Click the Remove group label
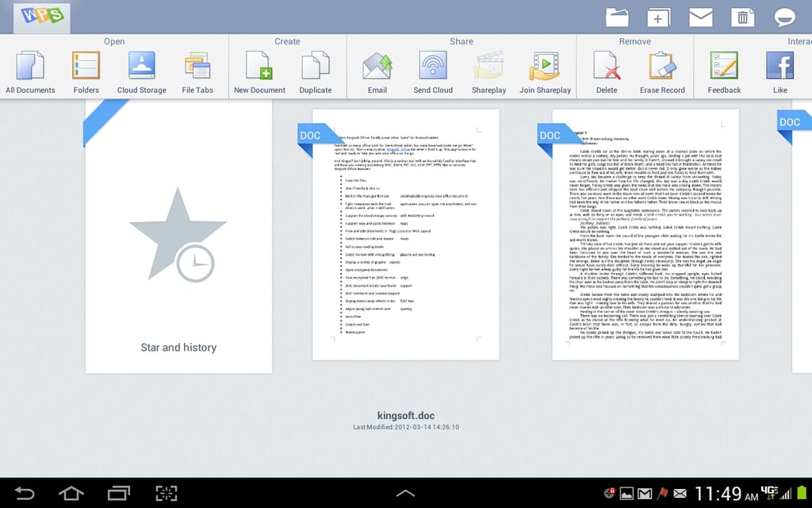 (635, 41)
